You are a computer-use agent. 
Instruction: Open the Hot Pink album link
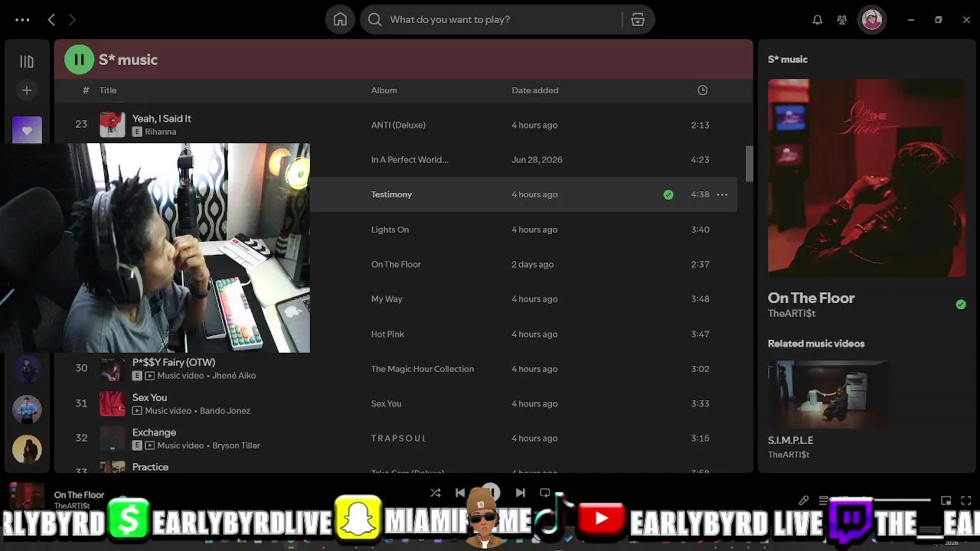coord(387,334)
